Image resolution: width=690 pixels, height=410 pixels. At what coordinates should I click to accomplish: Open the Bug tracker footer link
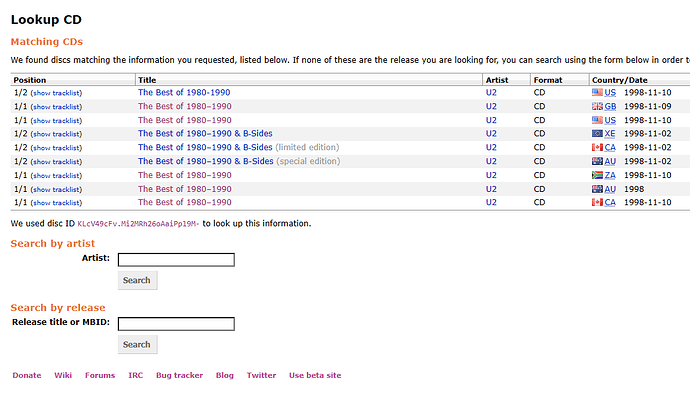(180, 375)
